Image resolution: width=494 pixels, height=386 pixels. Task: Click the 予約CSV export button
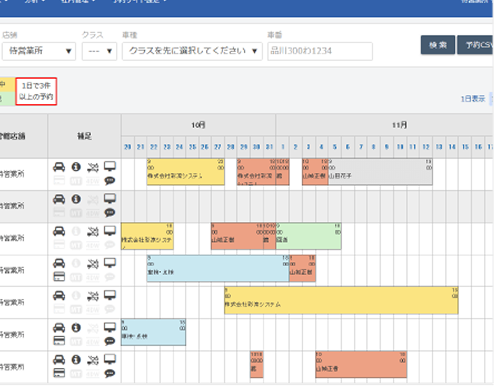pyautogui.click(x=475, y=45)
